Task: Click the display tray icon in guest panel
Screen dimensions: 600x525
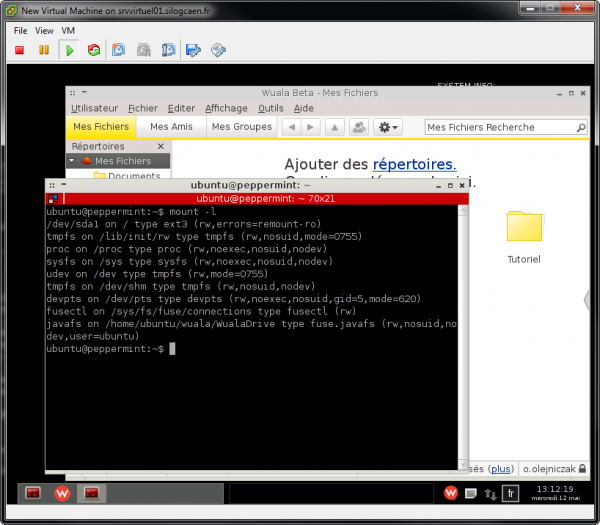Action: [x=471, y=494]
